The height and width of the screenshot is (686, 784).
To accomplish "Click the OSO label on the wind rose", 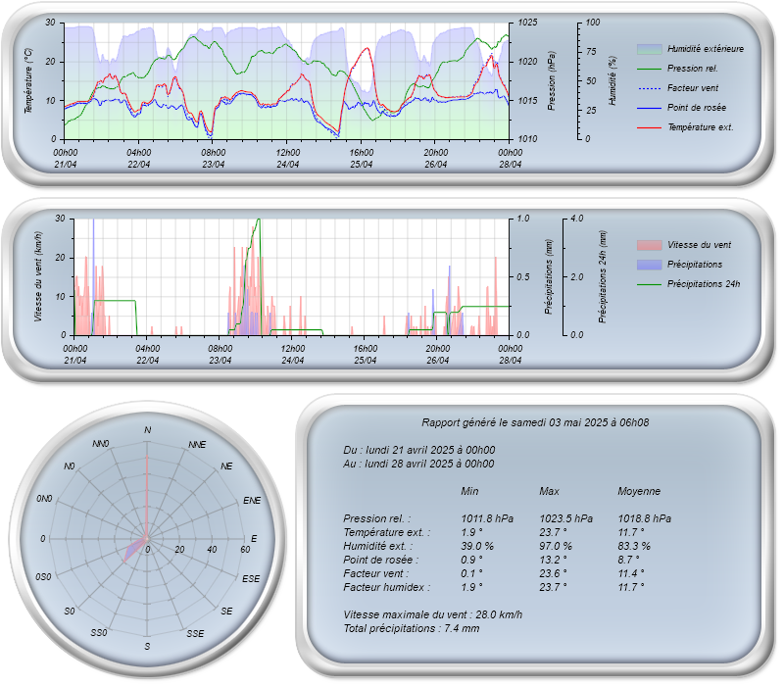I will [x=43, y=577].
